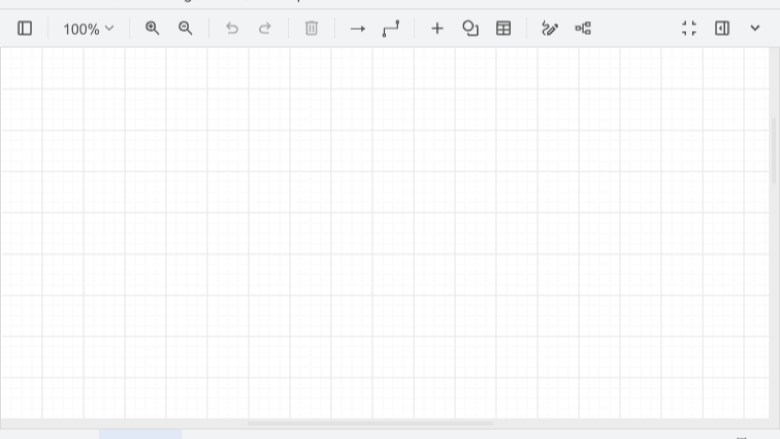Viewport: 780px width, 439px height.
Task: Select the straight arrow connection style
Action: click(358, 28)
